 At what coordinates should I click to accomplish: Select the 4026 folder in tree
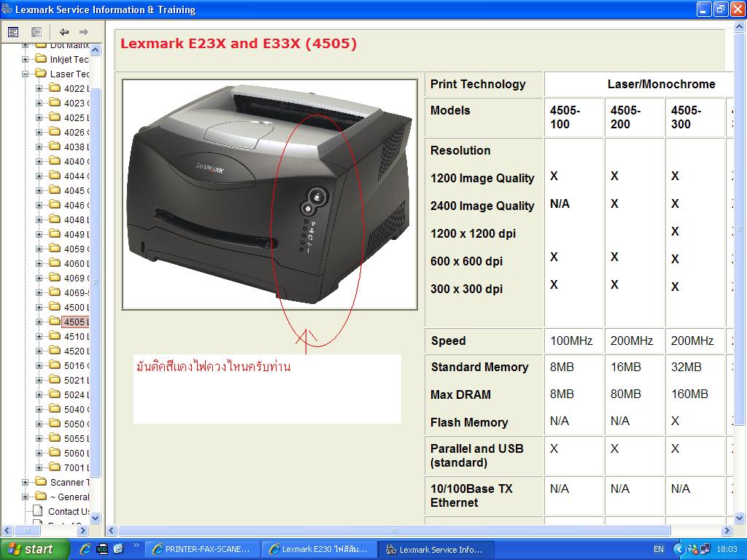(69, 133)
